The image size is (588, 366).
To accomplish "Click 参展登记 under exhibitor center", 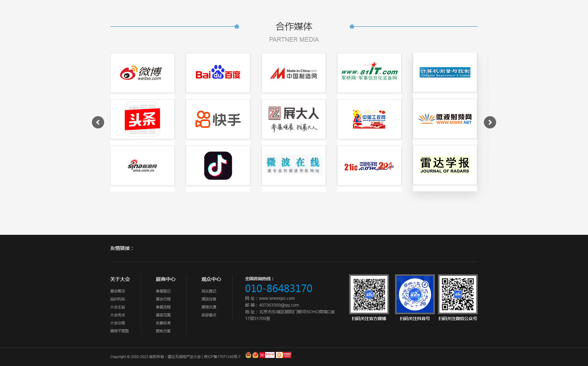I will pyautogui.click(x=163, y=291).
